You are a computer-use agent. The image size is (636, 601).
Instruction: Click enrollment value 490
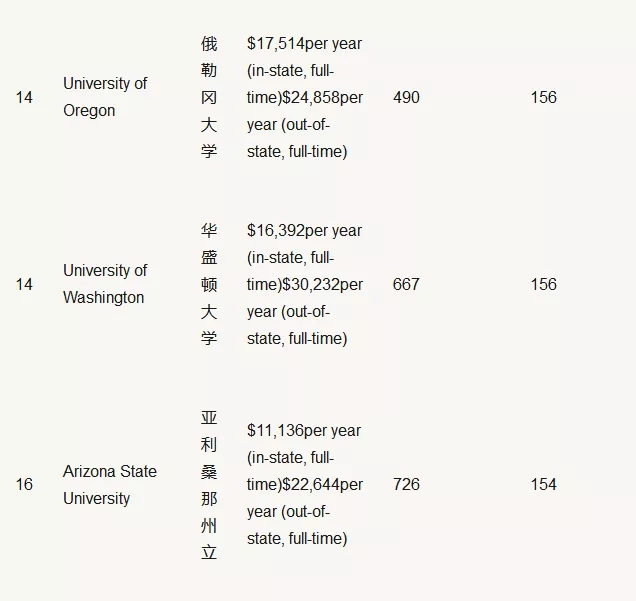(x=406, y=97)
